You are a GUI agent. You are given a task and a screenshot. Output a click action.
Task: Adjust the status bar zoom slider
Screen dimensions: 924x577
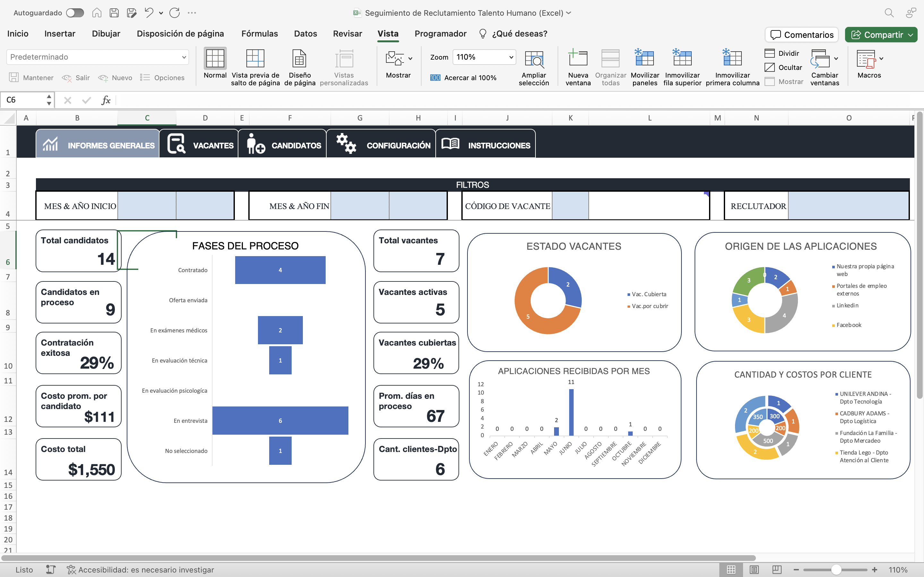click(836, 569)
